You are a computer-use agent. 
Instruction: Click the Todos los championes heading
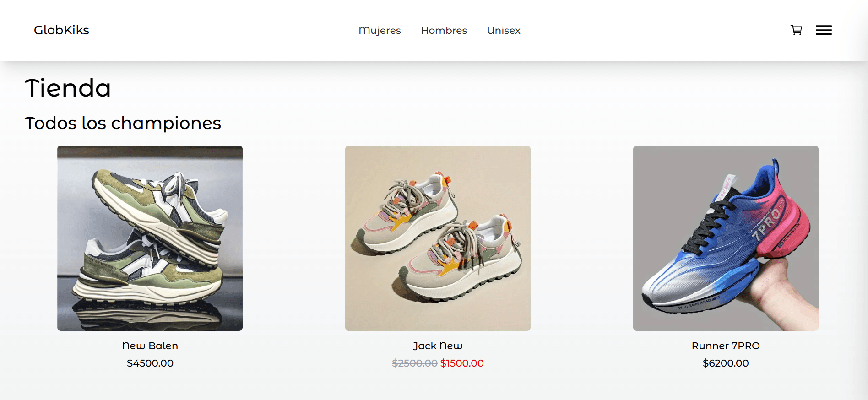123,123
